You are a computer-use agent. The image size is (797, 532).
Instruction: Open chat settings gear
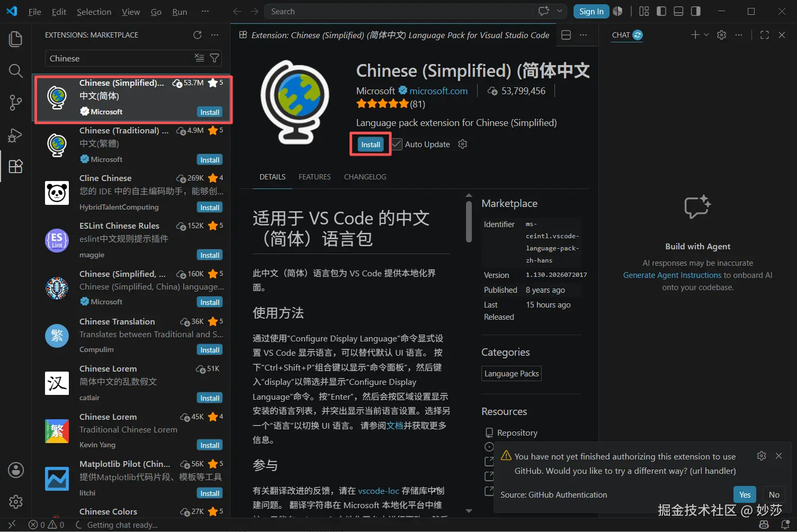(721, 35)
